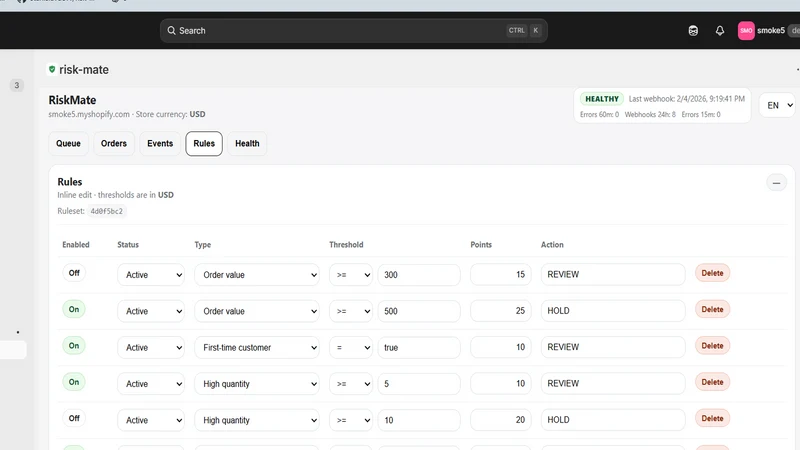Screen dimensions: 800x450
Task: Focus the top Search field
Action: 354,31
